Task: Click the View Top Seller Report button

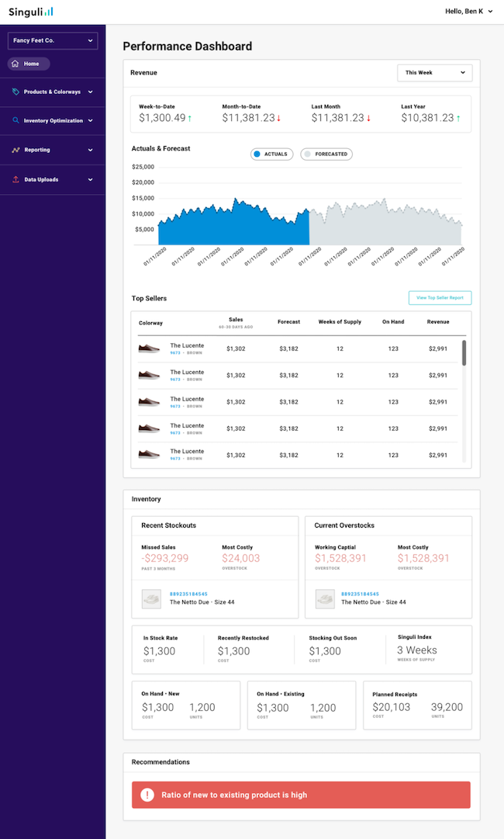Action: (440, 298)
